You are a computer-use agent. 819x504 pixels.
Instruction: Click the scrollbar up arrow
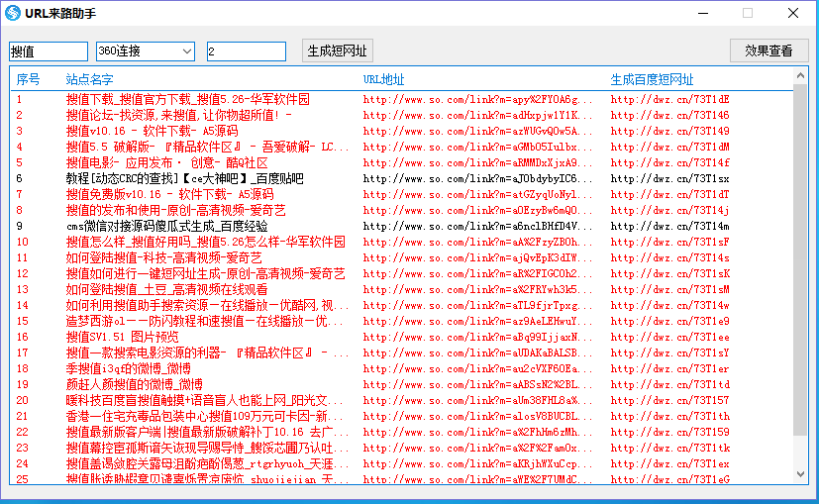(800, 75)
